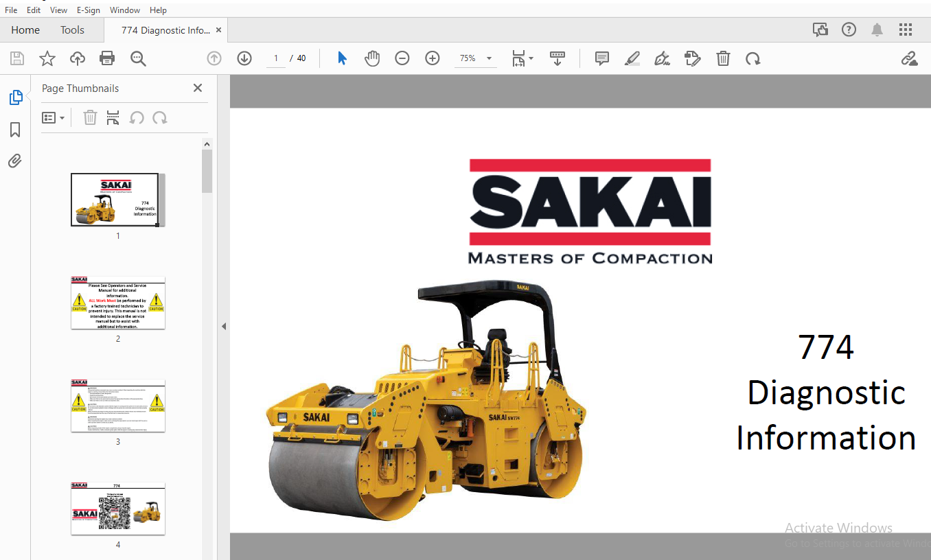Click the Save file icon

[x=17, y=58]
